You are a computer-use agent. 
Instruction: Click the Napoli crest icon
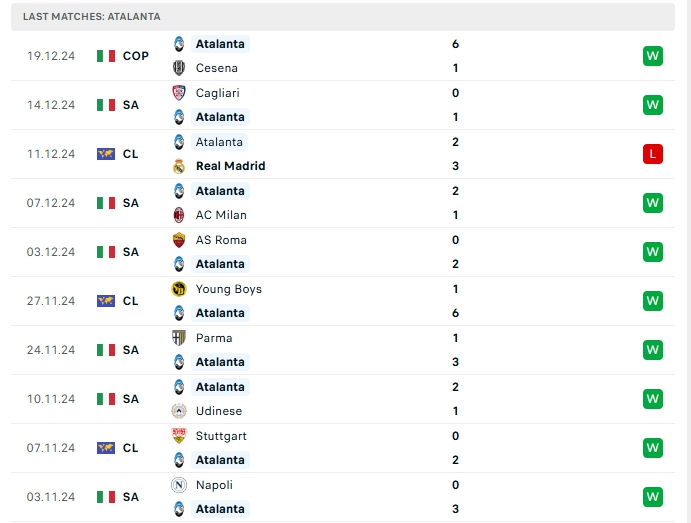pyautogui.click(x=179, y=485)
